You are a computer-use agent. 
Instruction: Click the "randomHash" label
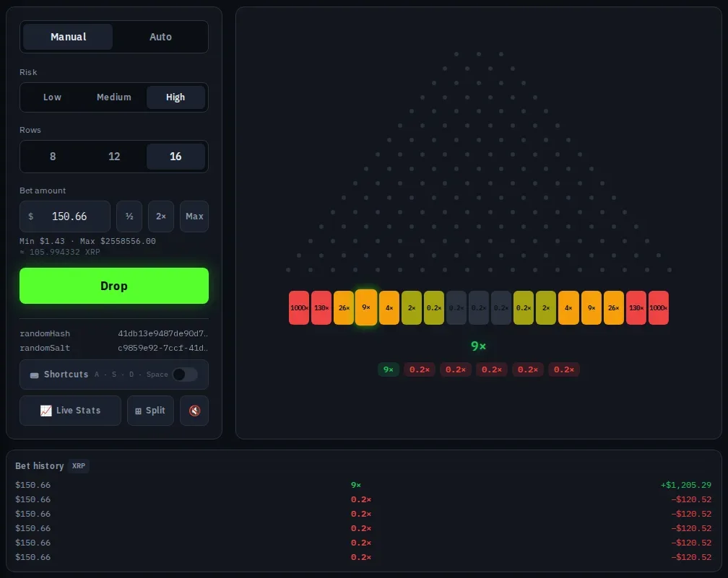point(45,333)
